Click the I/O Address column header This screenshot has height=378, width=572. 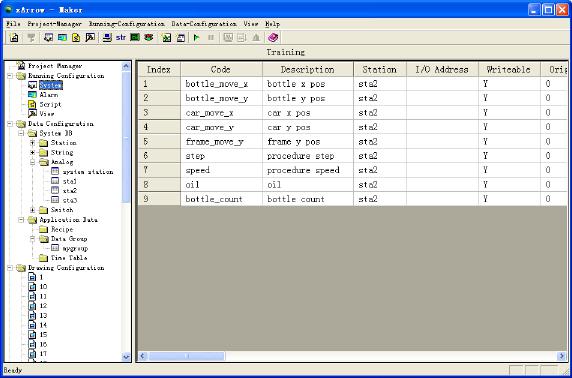coord(442,69)
